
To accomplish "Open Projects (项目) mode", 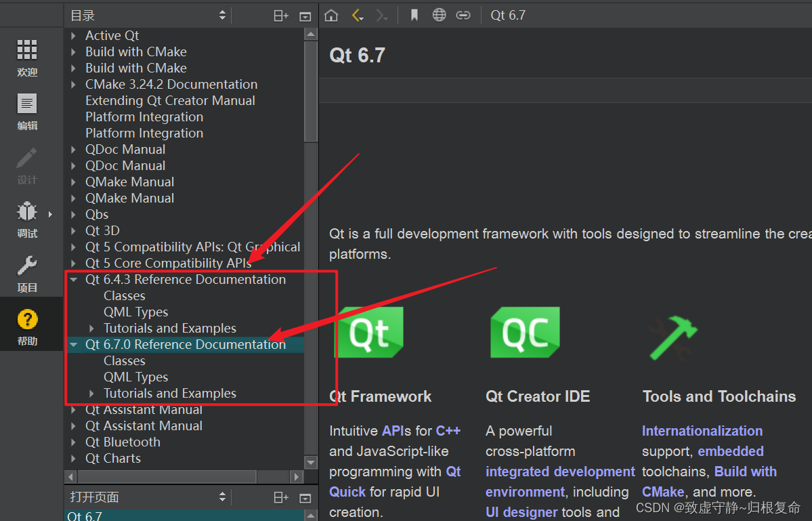I will (28, 274).
